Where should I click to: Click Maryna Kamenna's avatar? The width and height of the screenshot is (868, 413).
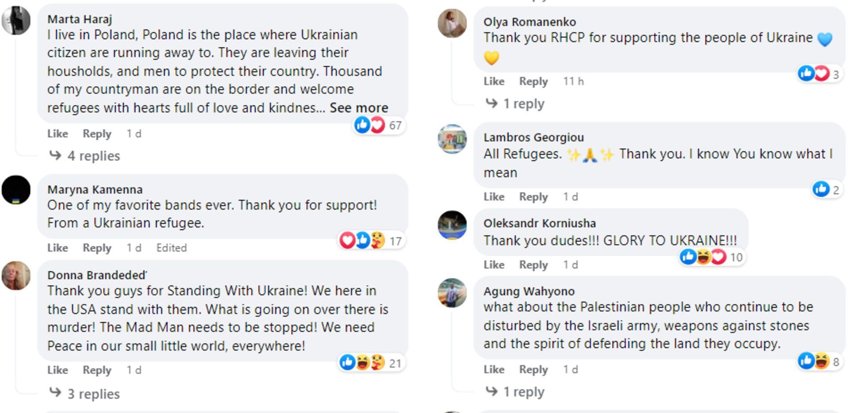tap(16, 190)
